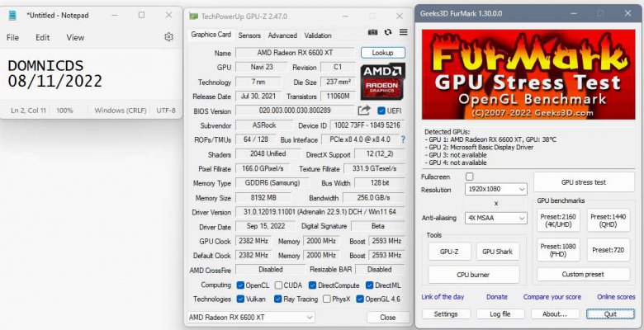Click the Driver Version field
Image resolution: width=644 pixels, height=330 pixels.
(x=320, y=212)
